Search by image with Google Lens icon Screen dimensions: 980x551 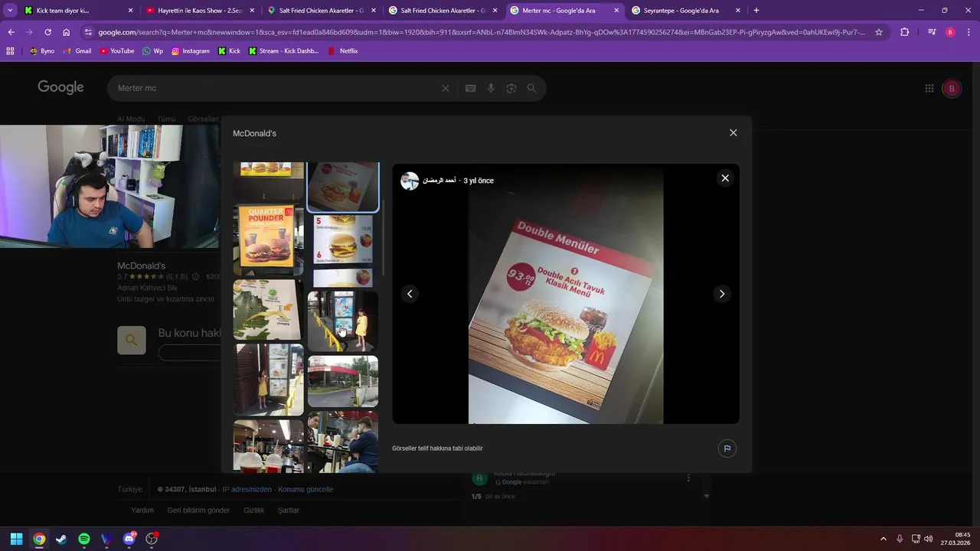tap(511, 88)
